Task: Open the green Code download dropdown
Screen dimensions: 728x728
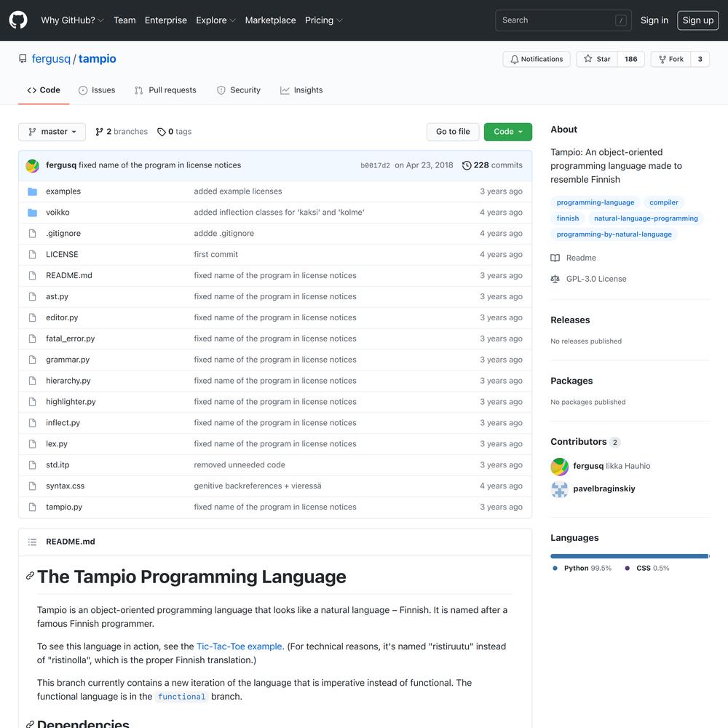Action: tap(508, 132)
